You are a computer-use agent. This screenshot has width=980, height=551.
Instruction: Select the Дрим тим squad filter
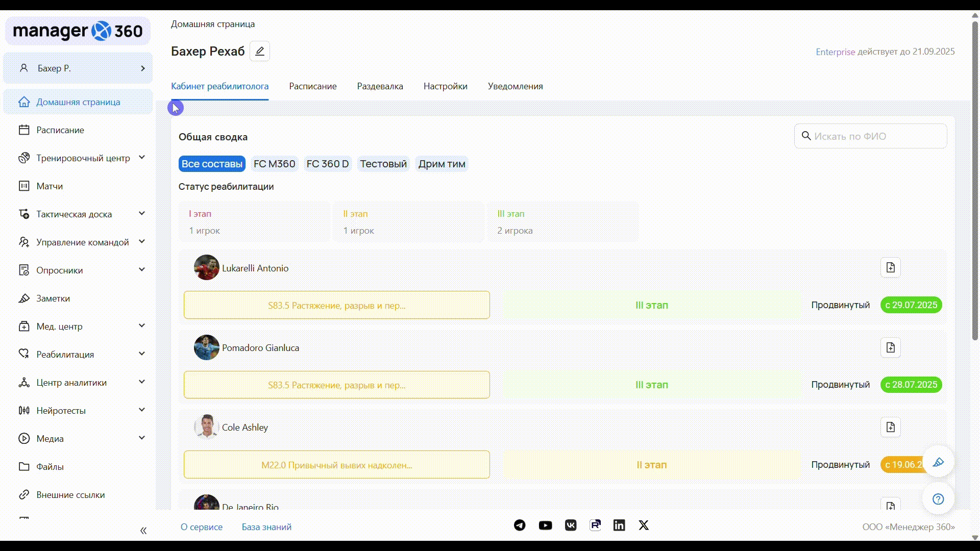click(442, 164)
